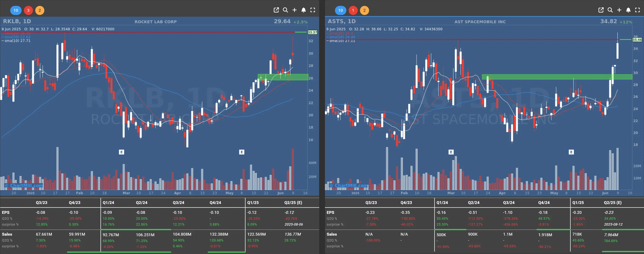Open ASTS chart in new window icon
The image size is (644, 254).
coord(601,10)
